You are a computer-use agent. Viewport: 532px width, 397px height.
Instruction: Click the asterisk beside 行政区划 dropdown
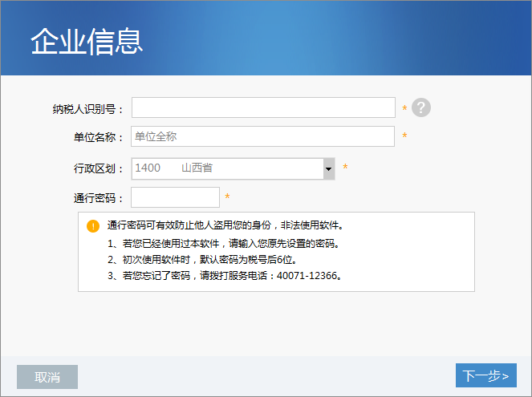(x=345, y=168)
